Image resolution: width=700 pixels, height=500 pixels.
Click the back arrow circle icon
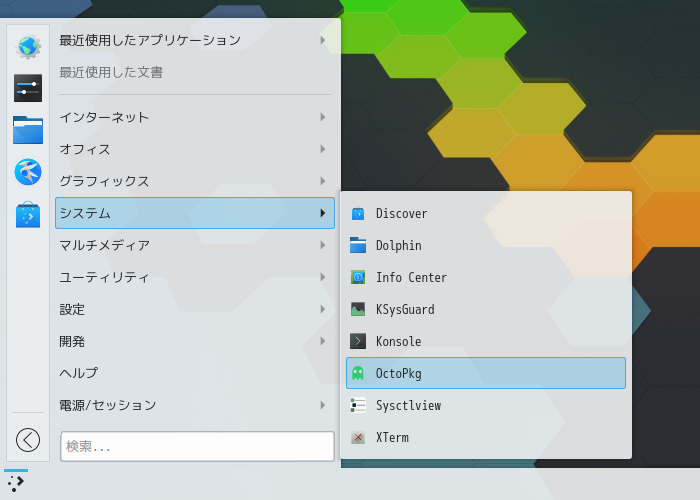point(28,440)
